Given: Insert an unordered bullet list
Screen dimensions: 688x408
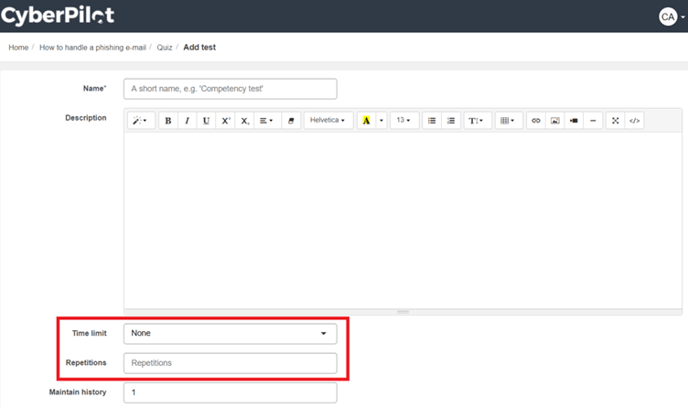Looking at the screenshot, I should (432, 121).
